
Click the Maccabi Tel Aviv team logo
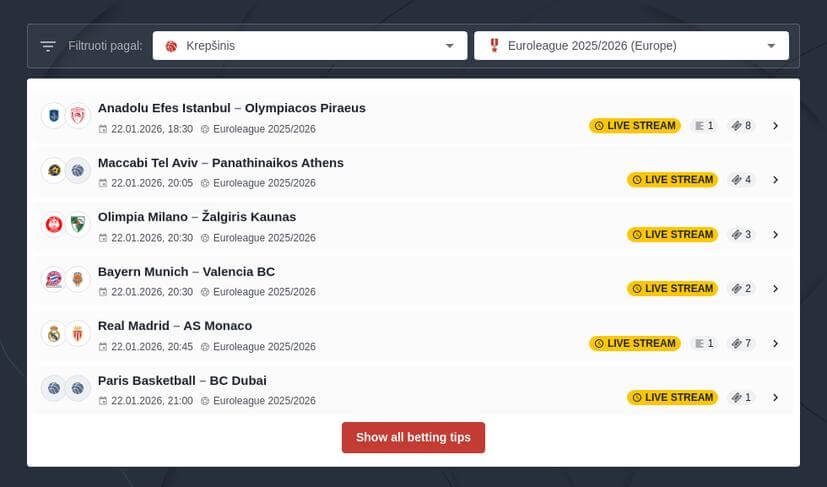pyautogui.click(x=53, y=171)
